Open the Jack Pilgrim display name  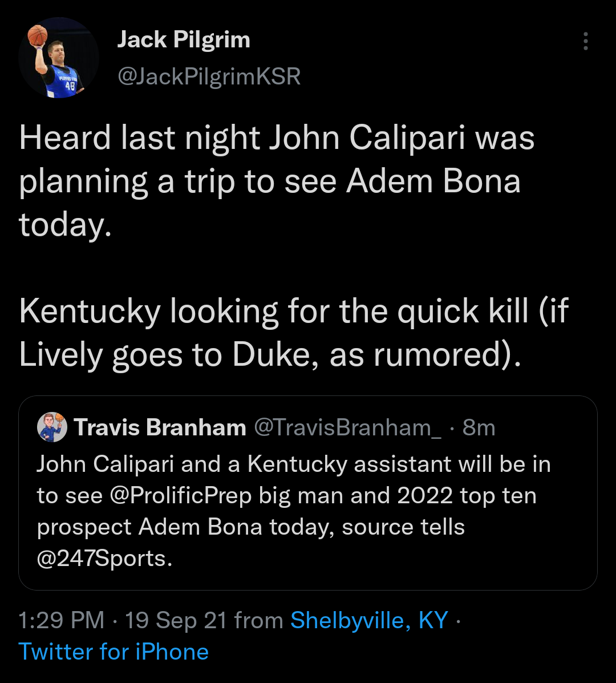pyautogui.click(x=184, y=40)
